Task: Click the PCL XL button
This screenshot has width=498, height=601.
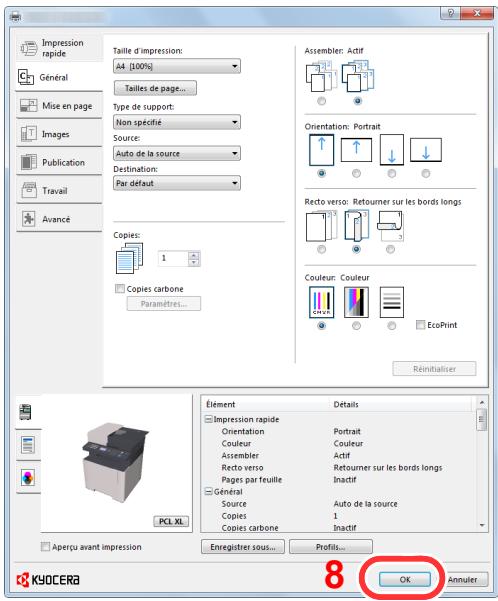Action: click(171, 521)
